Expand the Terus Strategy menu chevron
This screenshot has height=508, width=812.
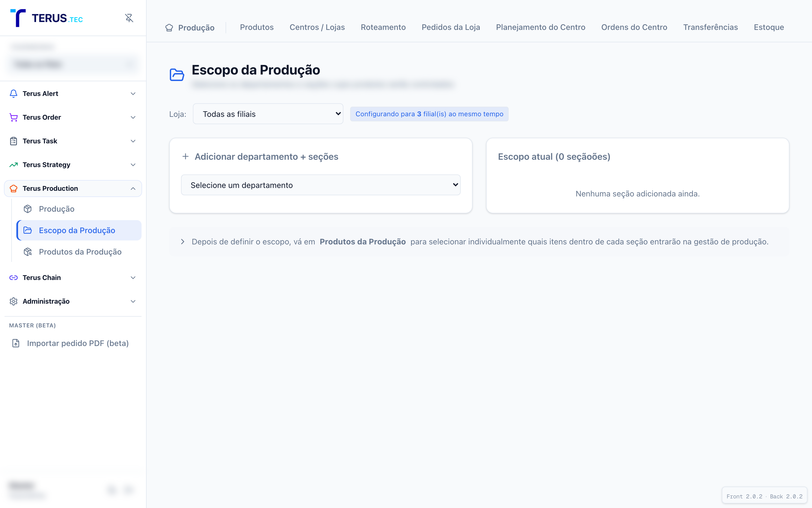pos(133,165)
